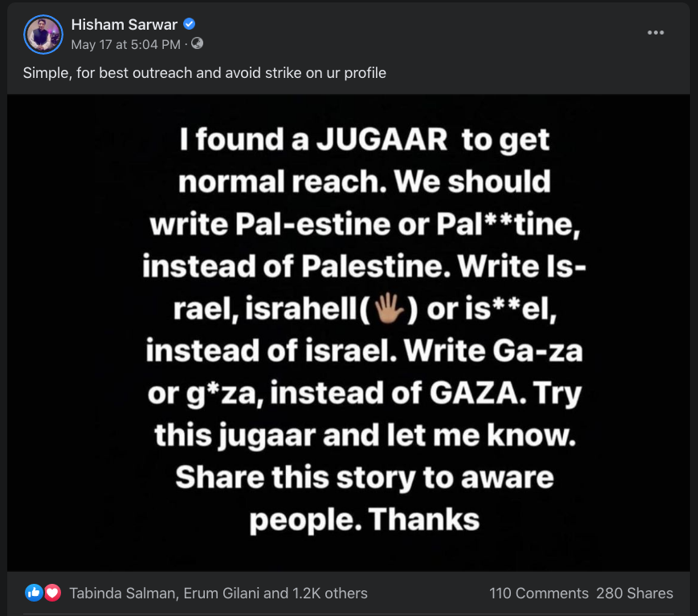Open the post options three-dots menu

655,33
